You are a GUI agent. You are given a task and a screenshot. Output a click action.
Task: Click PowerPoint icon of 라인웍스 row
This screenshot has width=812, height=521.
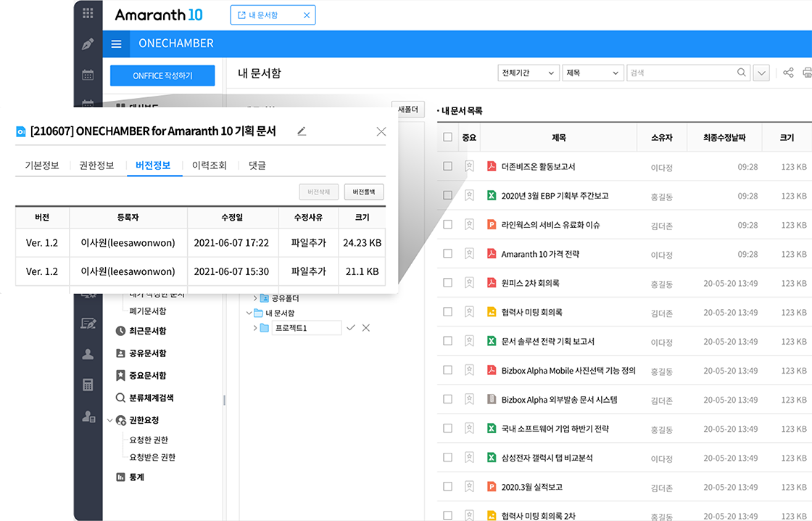click(x=492, y=224)
